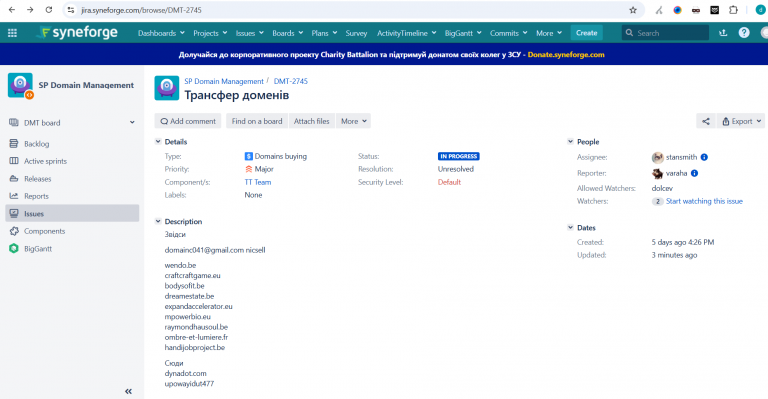The width and height of the screenshot is (768, 399).
Task: Open More actions dropdown under issue title
Action: [x=354, y=121]
